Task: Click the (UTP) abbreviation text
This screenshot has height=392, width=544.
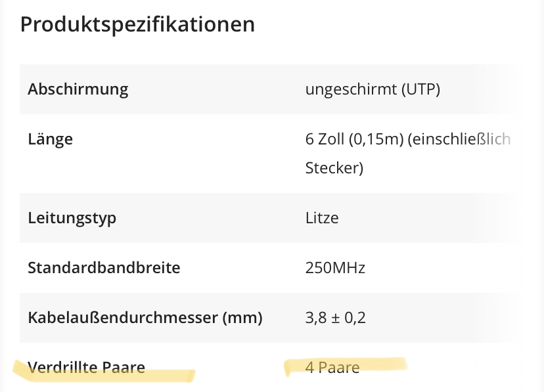Action: point(421,89)
